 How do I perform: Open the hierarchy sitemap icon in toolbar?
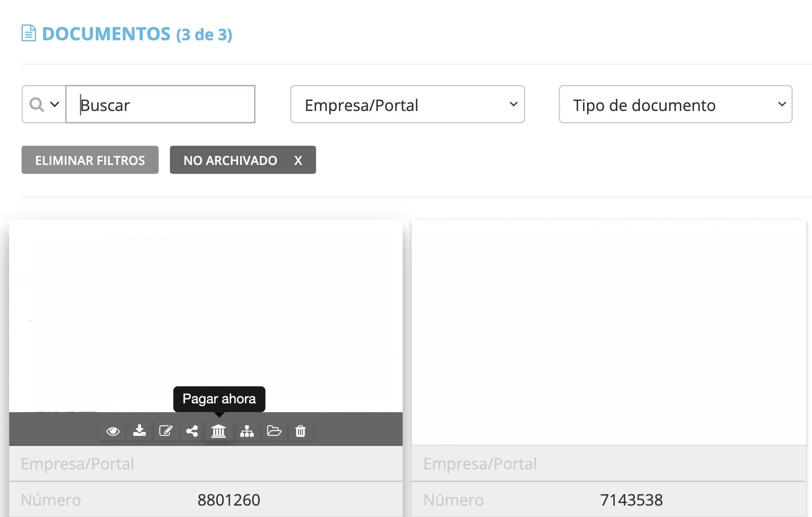[247, 431]
